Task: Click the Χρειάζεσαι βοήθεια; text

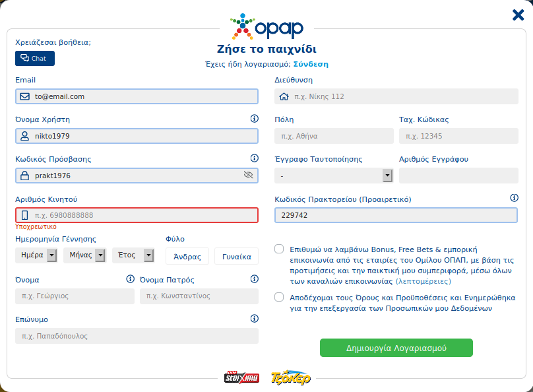Action: [53, 42]
